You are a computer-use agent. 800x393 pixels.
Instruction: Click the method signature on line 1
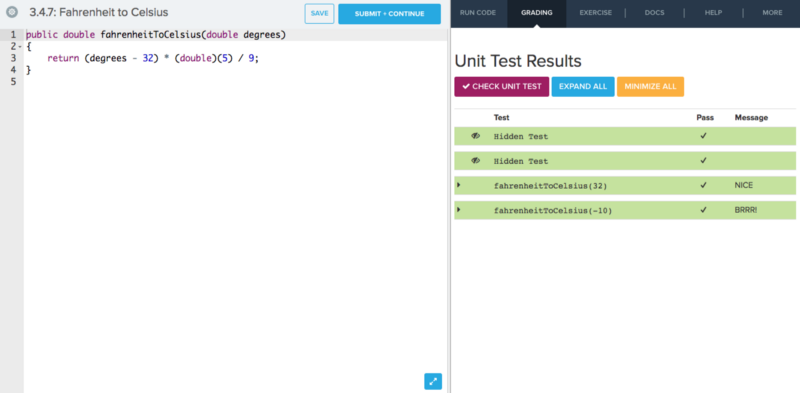point(156,35)
